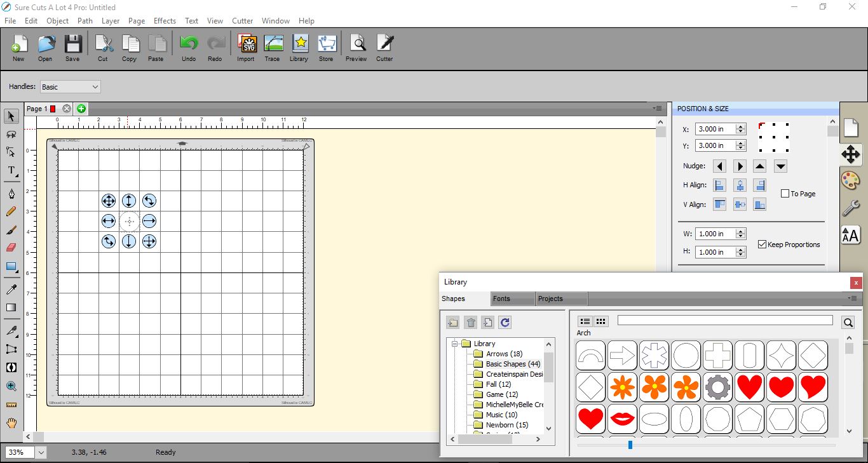
Task: Select the arrow shape thumbnail
Action: 623,356
